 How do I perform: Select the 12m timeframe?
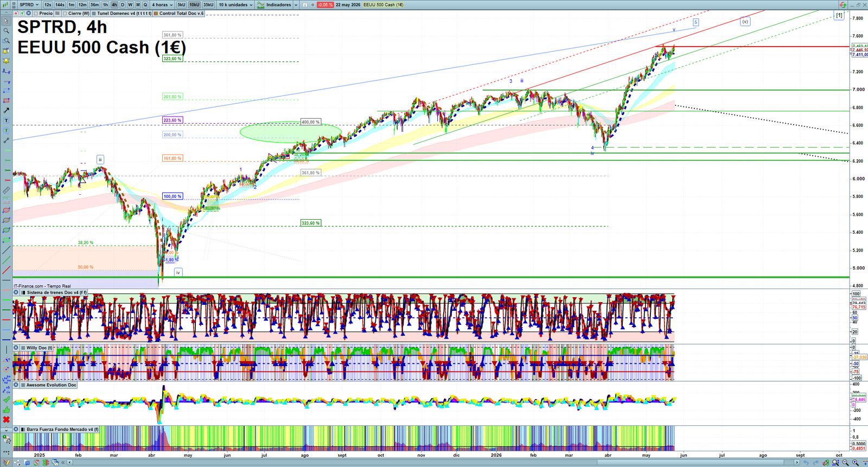(82, 5)
